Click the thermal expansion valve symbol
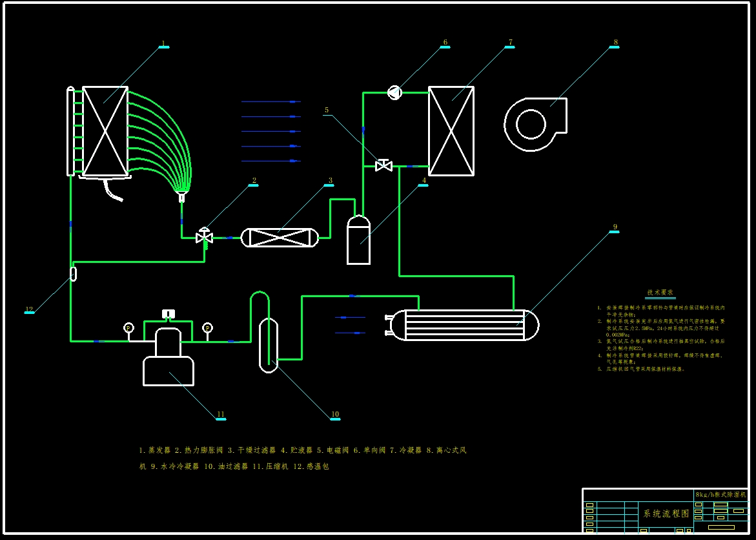Viewport: 756px width, 540px height. pyautogui.click(x=205, y=237)
